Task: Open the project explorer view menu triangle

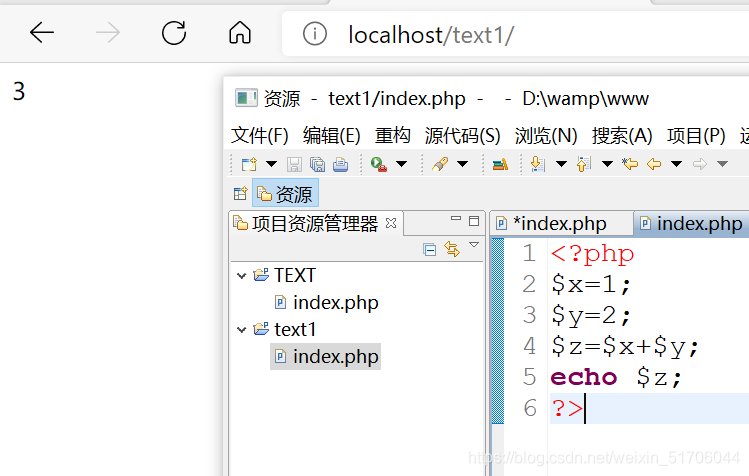Action: coord(474,245)
